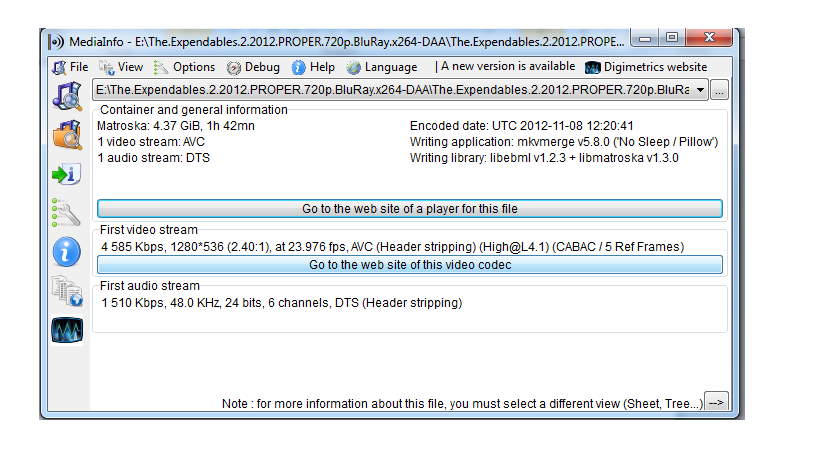Viewport: 819px width, 460px height.
Task: Click the browse '...' button
Action: 719,90
